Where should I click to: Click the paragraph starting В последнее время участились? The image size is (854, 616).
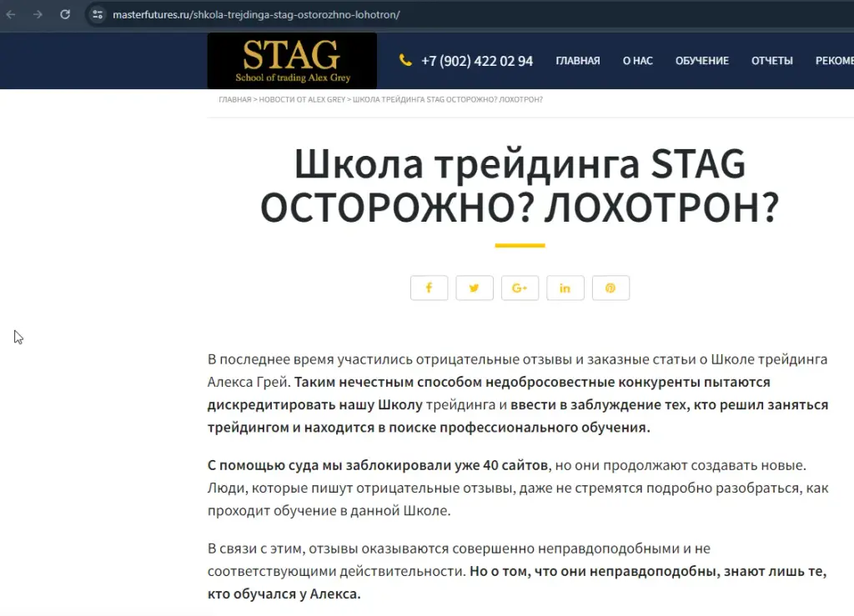(518, 393)
